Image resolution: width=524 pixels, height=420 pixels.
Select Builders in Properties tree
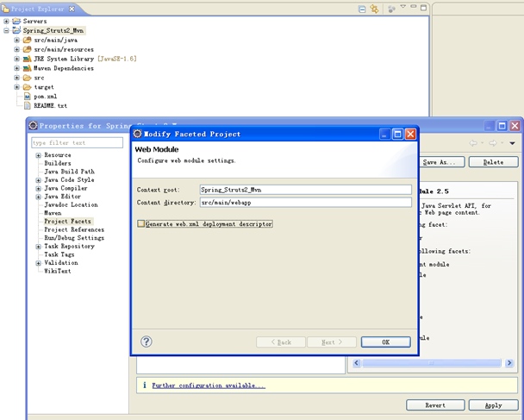tap(58, 163)
